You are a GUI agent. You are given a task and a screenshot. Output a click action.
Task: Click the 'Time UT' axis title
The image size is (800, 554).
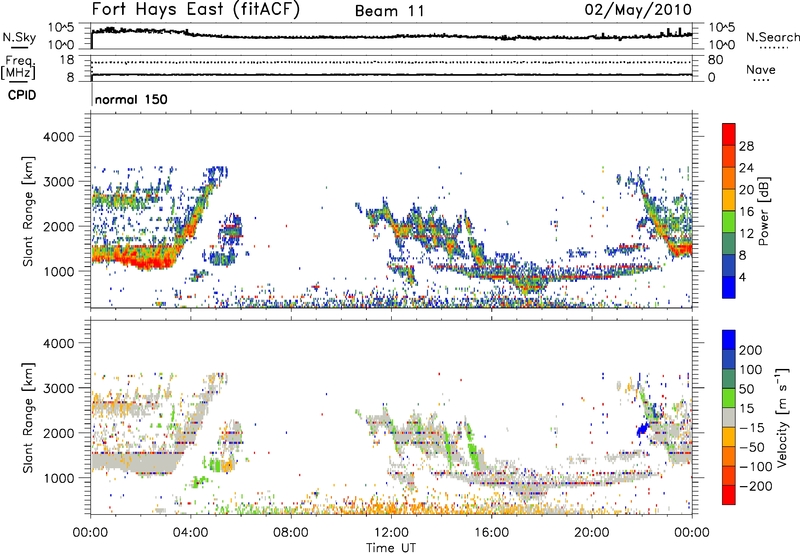(x=391, y=547)
